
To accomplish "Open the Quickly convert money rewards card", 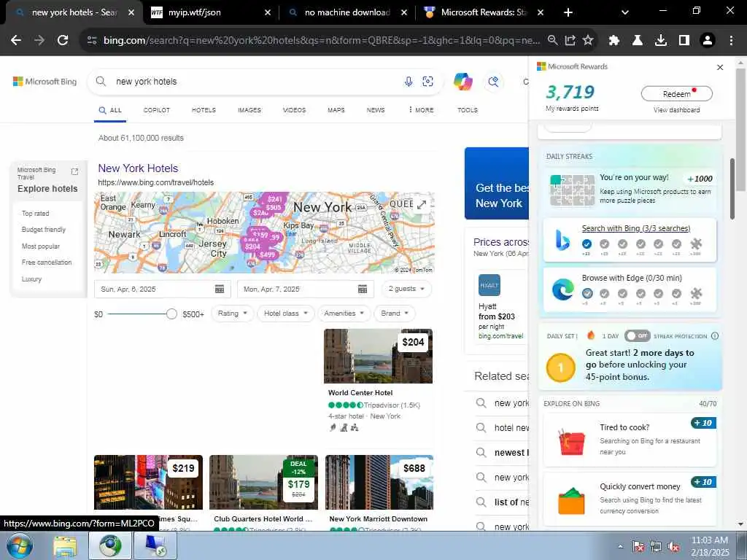I will [630, 499].
